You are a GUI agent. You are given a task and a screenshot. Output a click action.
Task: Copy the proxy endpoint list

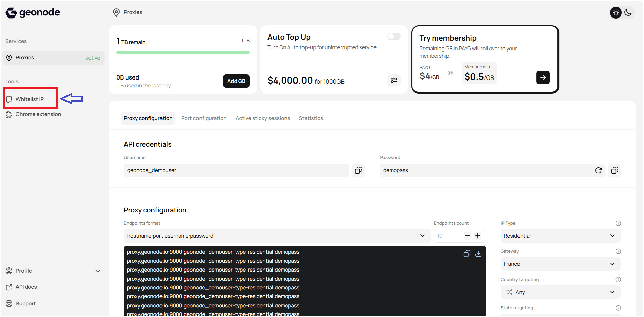tap(467, 254)
